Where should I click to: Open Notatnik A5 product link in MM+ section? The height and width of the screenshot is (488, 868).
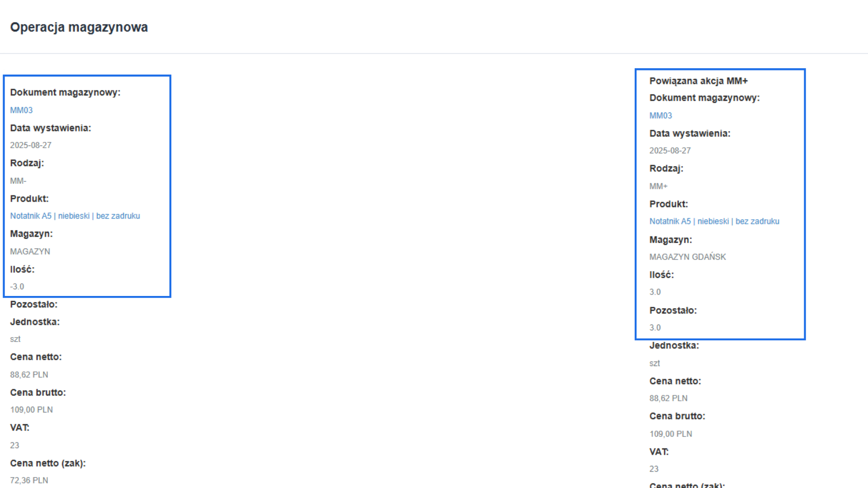coord(714,221)
